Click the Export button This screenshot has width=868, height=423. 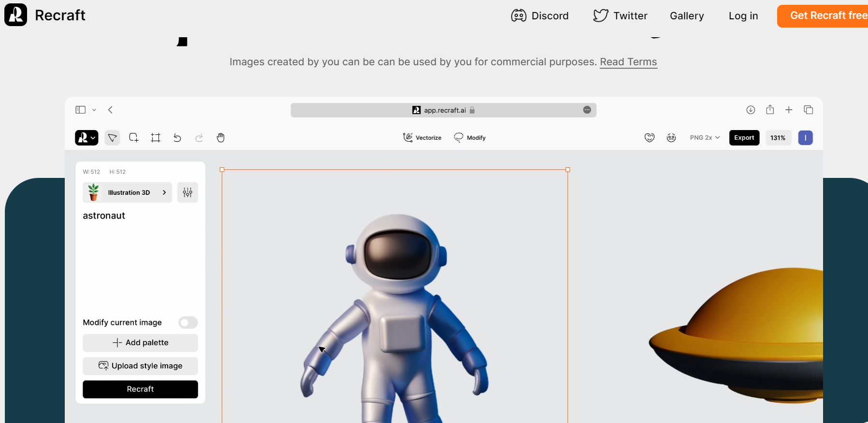click(x=744, y=138)
